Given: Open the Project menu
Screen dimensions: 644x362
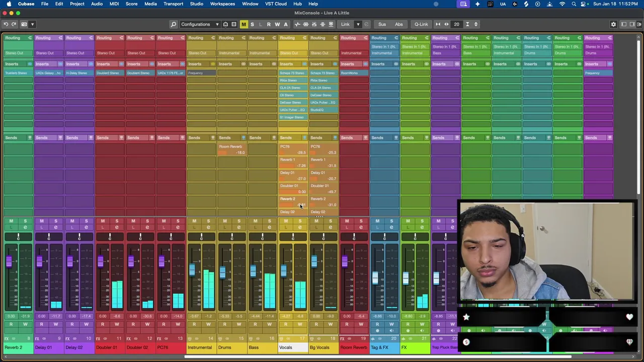Looking at the screenshot, I should click(77, 4).
